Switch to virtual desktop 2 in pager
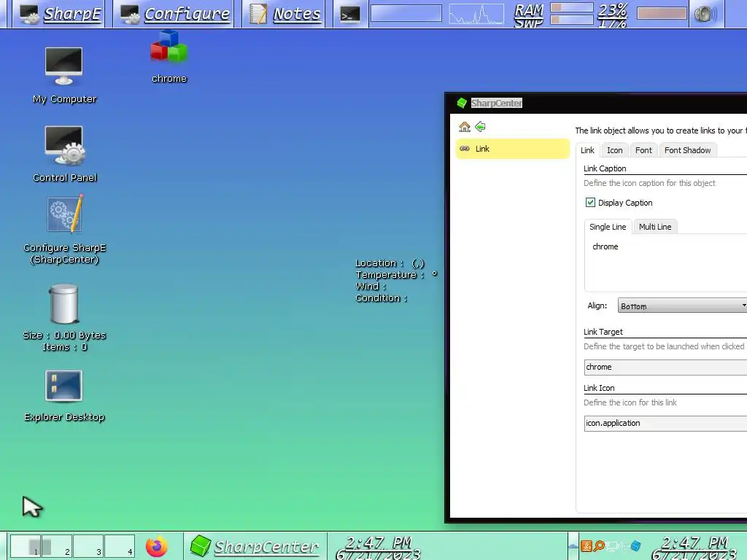The width and height of the screenshot is (747, 560). tap(57, 545)
